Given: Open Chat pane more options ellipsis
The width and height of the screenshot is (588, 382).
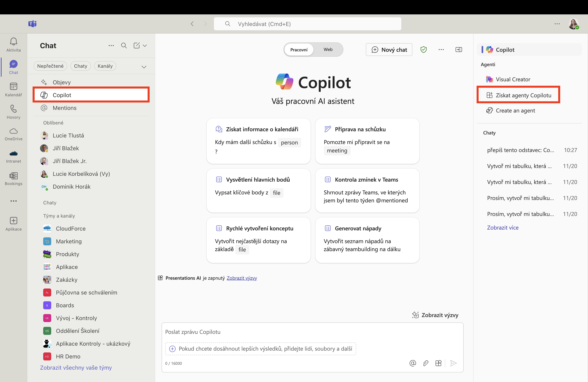Looking at the screenshot, I should point(111,46).
